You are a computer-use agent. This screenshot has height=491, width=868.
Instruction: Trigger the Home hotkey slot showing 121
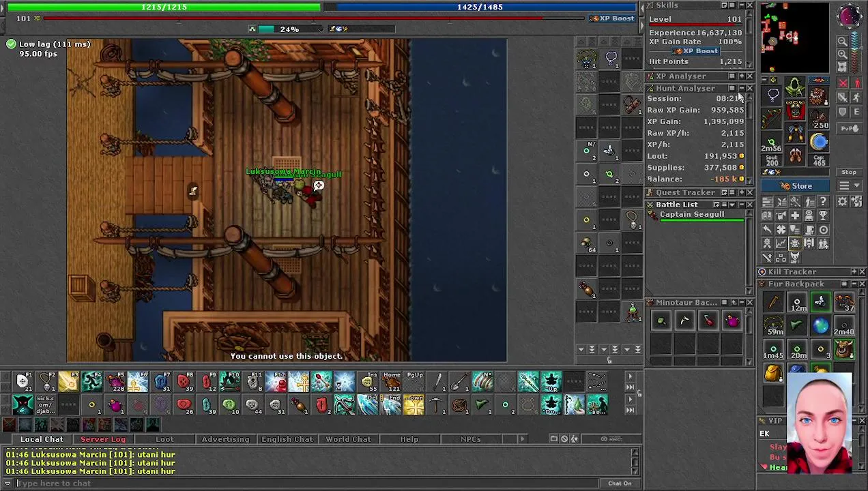pyautogui.click(x=391, y=383)
